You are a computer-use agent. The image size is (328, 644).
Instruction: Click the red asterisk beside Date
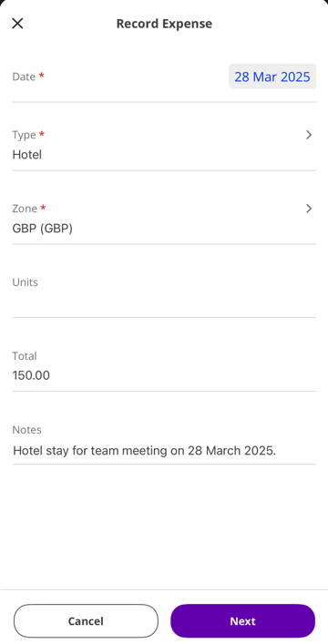coord(41,76)
